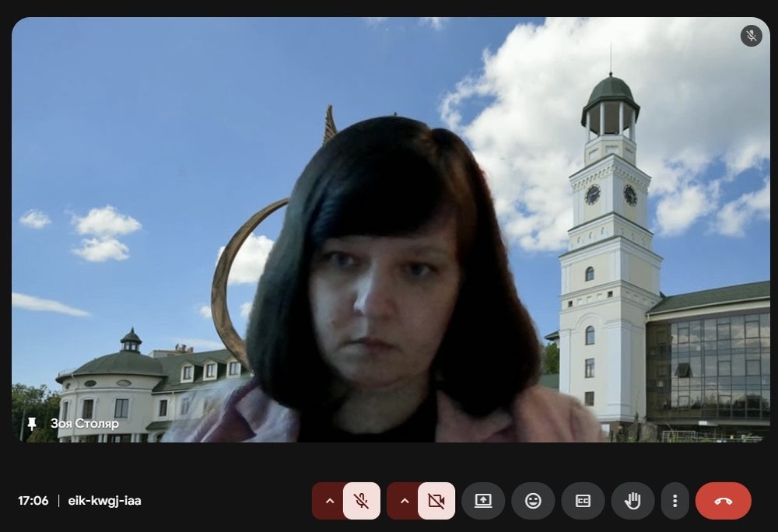Expand audio settings chevron beside microphone

329,501
